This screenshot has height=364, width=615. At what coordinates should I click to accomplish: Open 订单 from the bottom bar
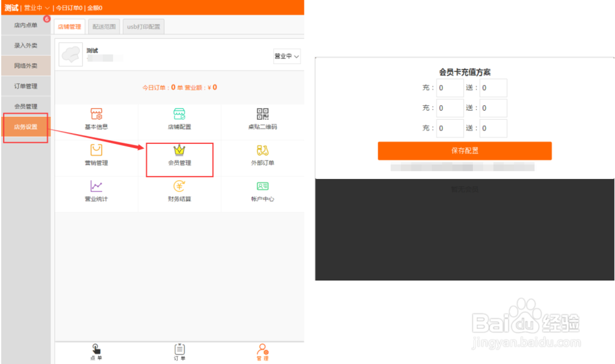click(180, 352)
